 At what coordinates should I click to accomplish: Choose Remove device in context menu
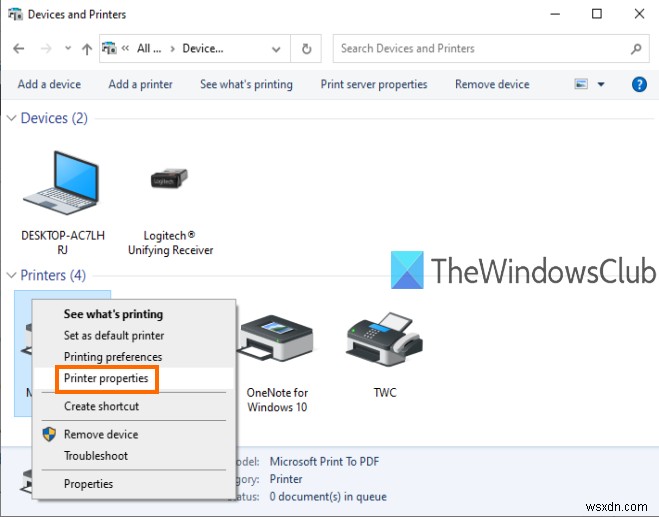point(101,434)
